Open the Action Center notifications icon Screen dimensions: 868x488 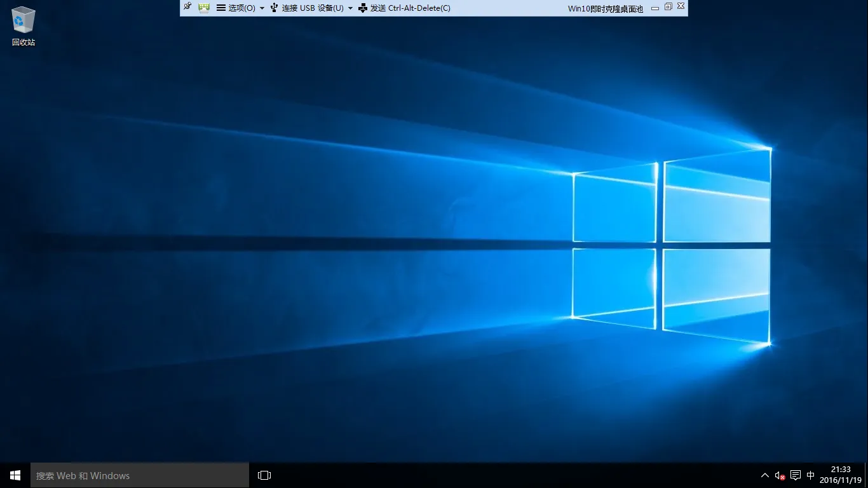click(x=796, y=475)
